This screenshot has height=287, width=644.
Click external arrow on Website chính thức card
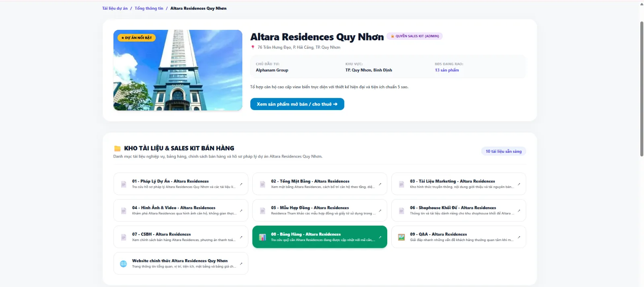tap(241, 264)
